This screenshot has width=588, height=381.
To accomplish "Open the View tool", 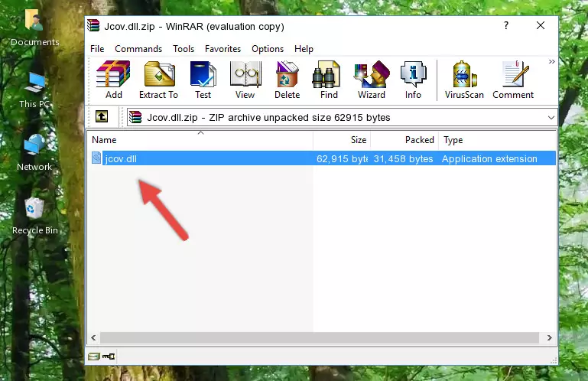I will [x=245, y=80].
